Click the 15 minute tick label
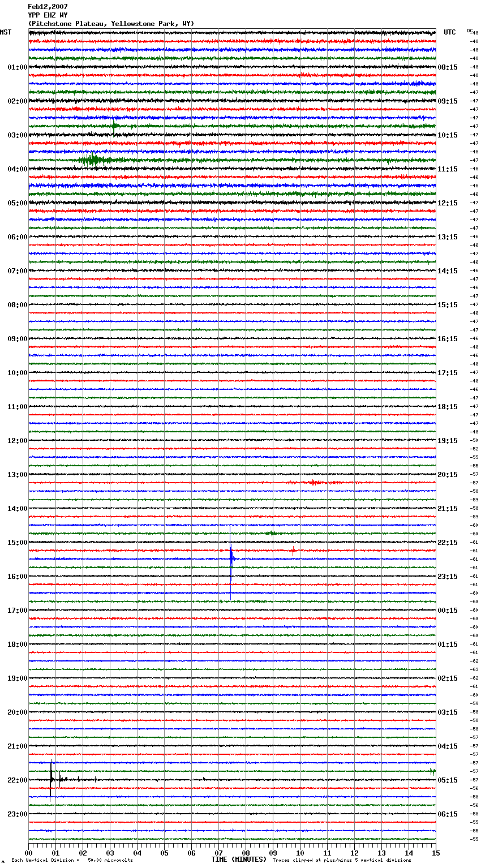 436,853
